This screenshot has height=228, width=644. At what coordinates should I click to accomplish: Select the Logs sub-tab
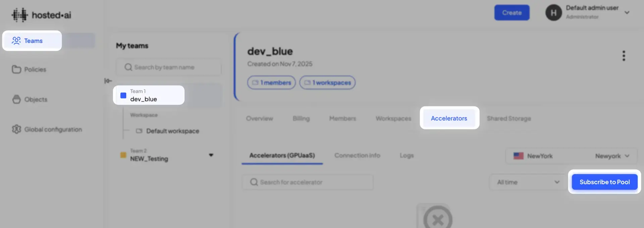pos(407,155)
